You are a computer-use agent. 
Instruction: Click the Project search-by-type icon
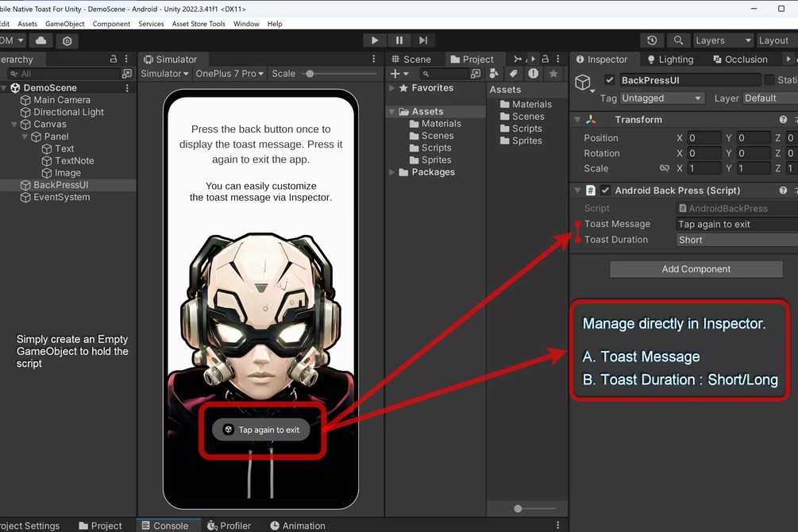click(476, 74)
